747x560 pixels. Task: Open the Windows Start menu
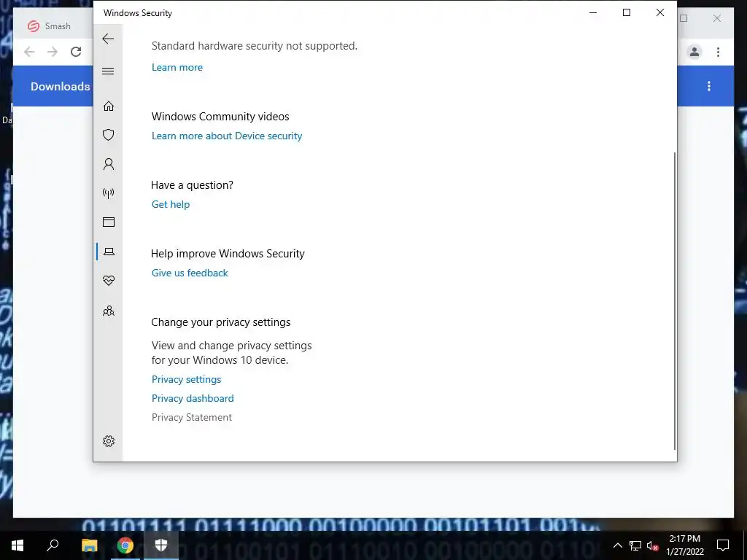tap(18, 545)
